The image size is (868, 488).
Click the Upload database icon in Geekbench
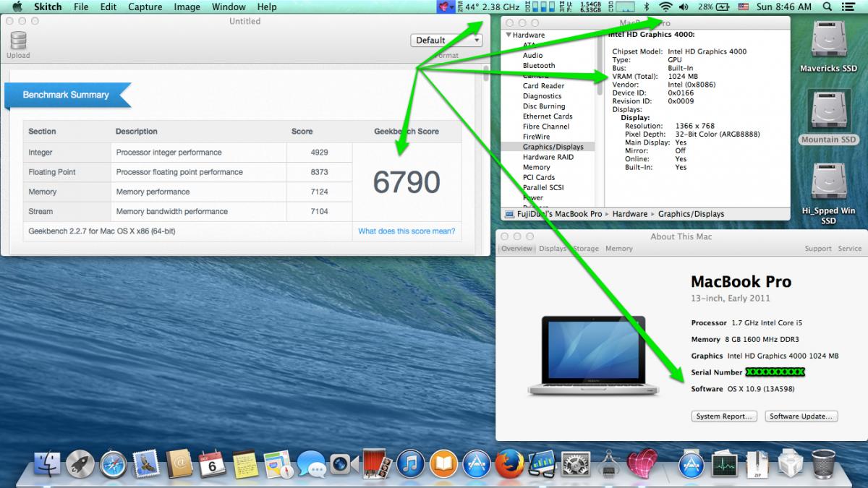point(18,40)
